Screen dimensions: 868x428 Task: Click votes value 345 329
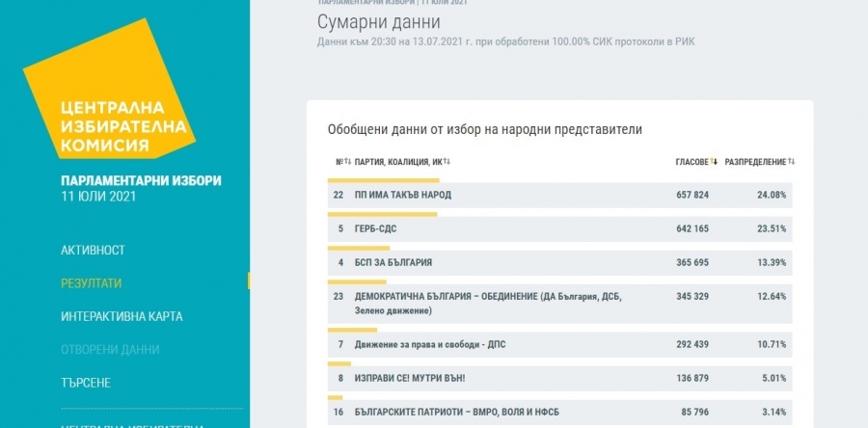pos(692,297)
